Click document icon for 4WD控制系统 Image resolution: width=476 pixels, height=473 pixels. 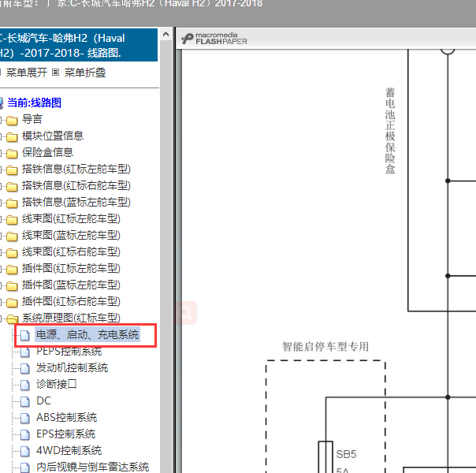click(x=25, y=451)
